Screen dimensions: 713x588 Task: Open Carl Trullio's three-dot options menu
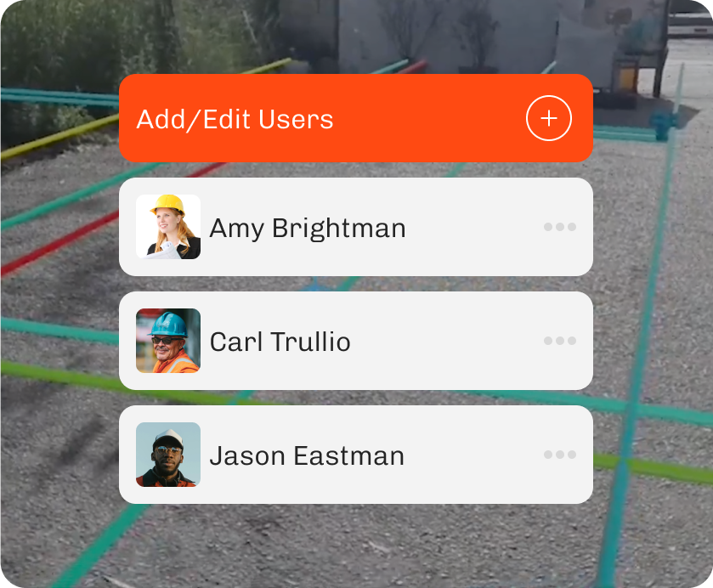coord(560,341)
